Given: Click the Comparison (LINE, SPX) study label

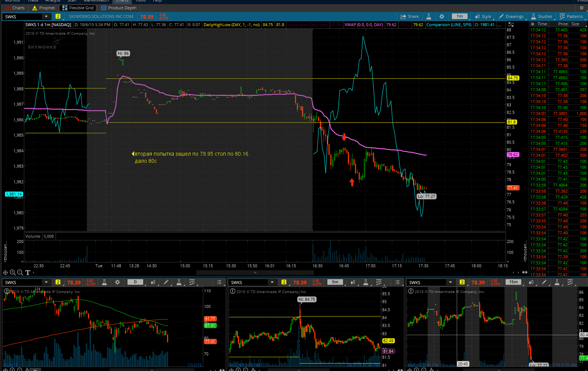Looking at the screenshot, I should pyautogui.click(x=449, y=25).
